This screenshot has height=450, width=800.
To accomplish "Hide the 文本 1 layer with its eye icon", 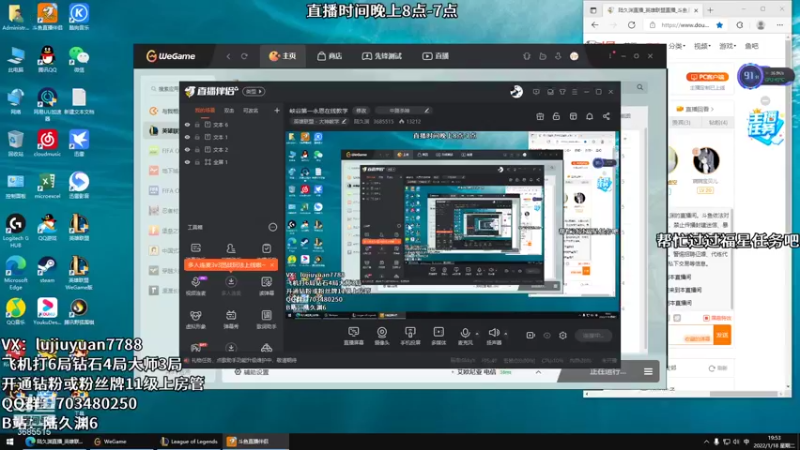I will (x=187, y=137).
